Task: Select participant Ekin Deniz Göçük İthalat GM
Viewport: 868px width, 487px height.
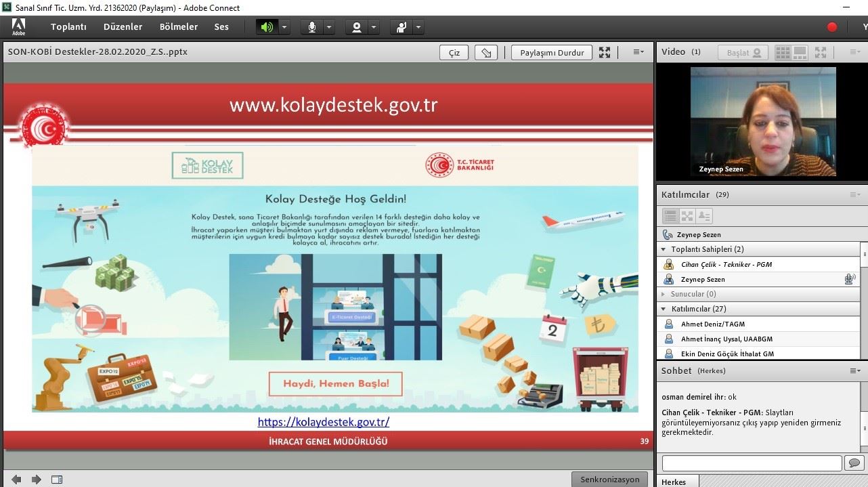Action: 758,354
